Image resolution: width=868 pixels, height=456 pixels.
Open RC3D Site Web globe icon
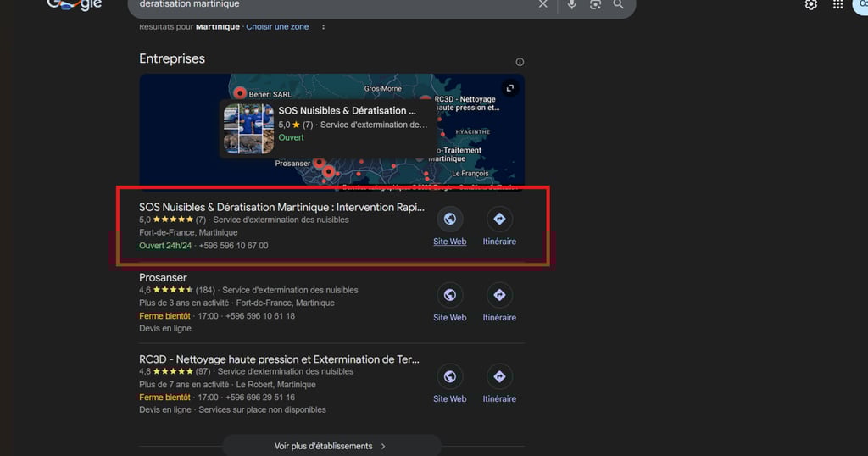pyautogui.click(x=449, y=377)
